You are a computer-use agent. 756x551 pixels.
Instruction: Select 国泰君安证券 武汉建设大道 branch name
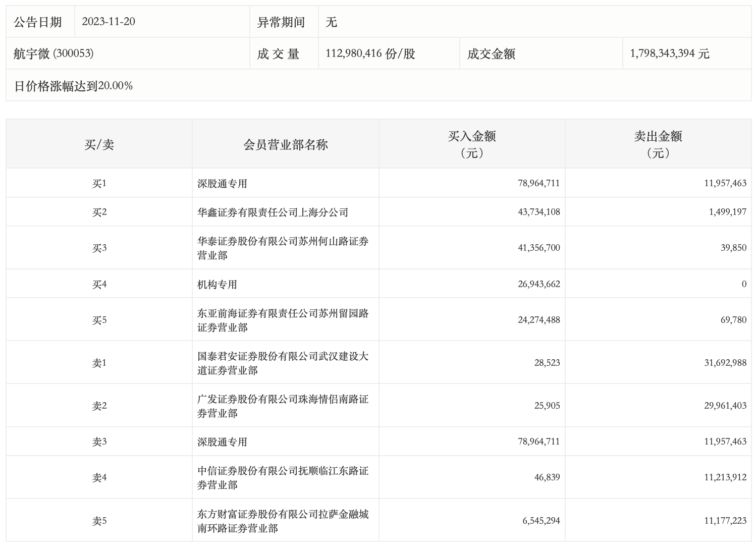click(x=283, y=363)
